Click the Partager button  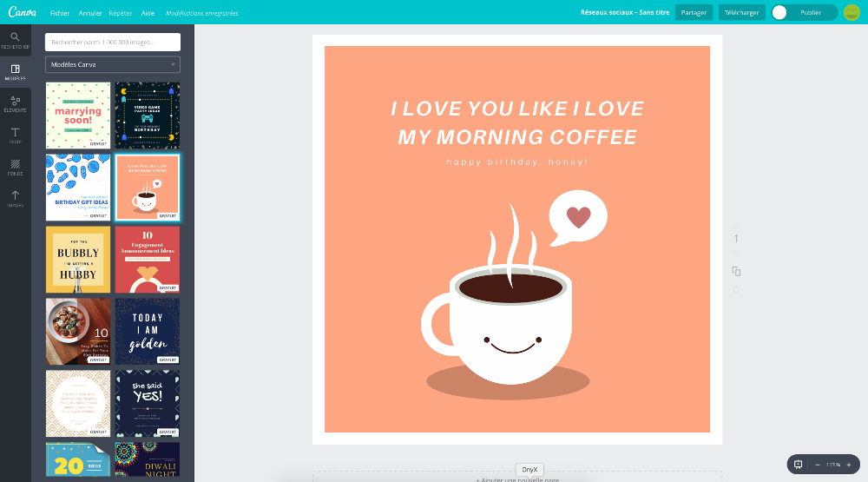[694, 12]
